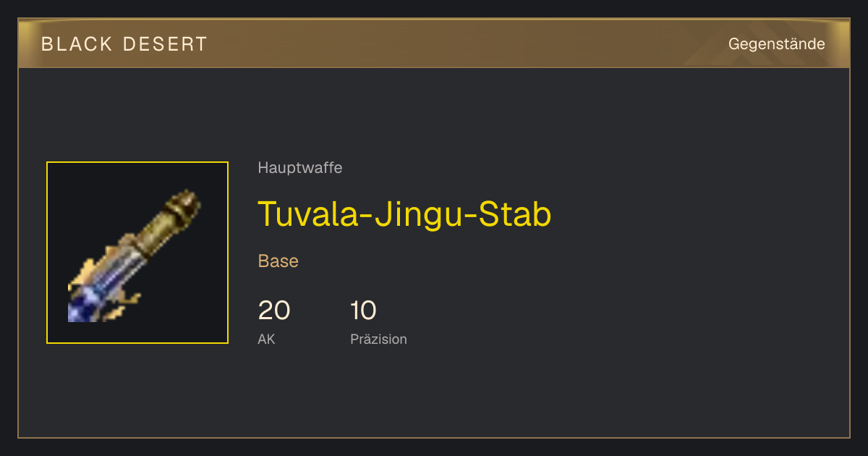The width and height of the screenshot is (868, 456).
Task: Select the Tuvala-Jingu-Stab item name
Action: click(x=404, y=214)
